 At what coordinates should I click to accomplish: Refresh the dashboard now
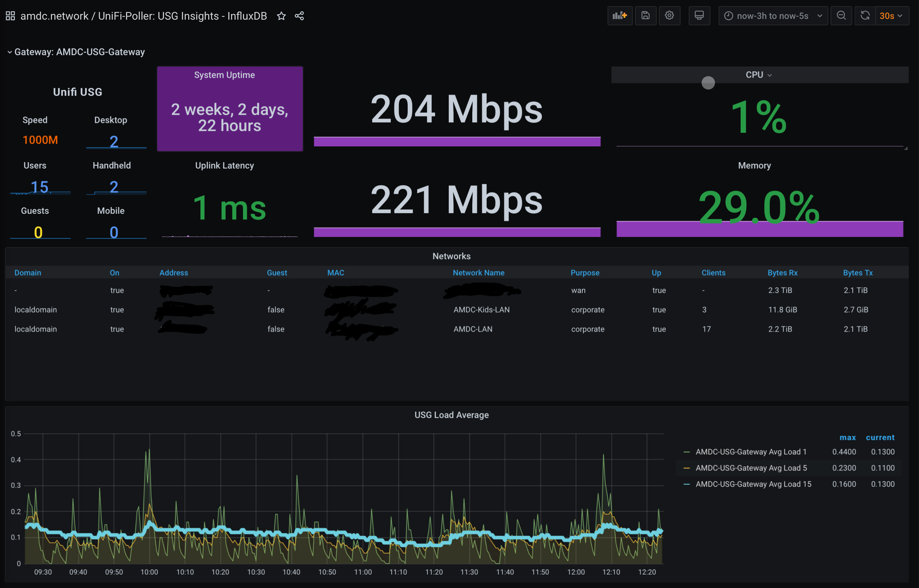pyautogui.click(x=865, y=16)
